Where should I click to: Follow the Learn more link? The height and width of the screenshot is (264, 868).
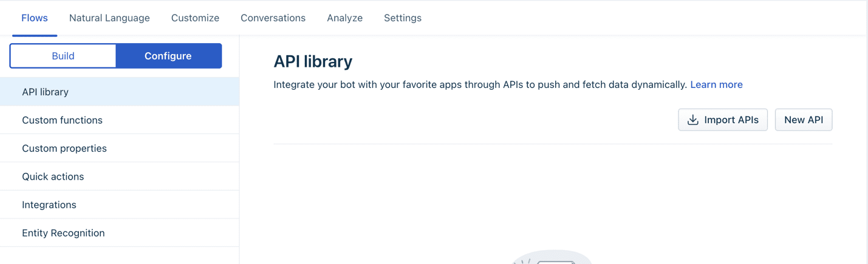[x=716, y=85]
